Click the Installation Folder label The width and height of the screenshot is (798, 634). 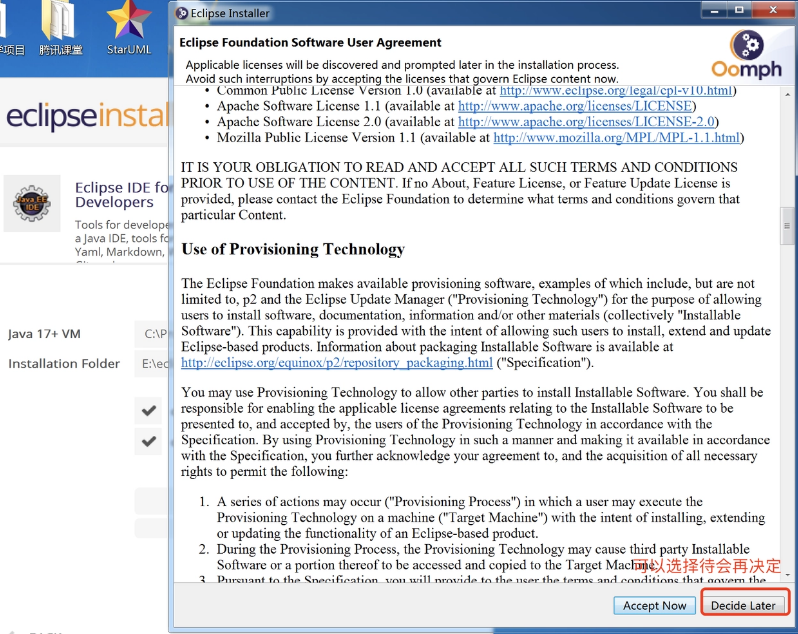[64, 363]
